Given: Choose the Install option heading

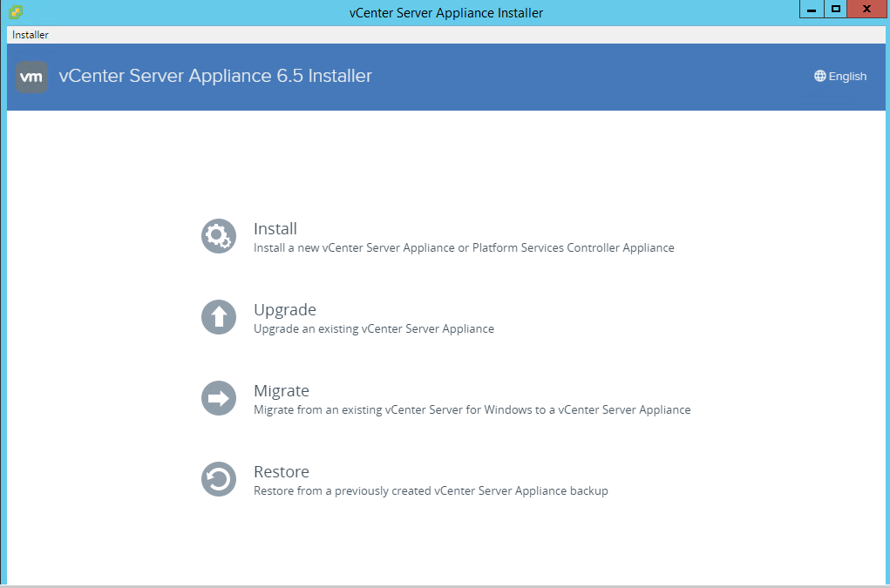Looking at the screenshot, I should (x=275, y=228).
